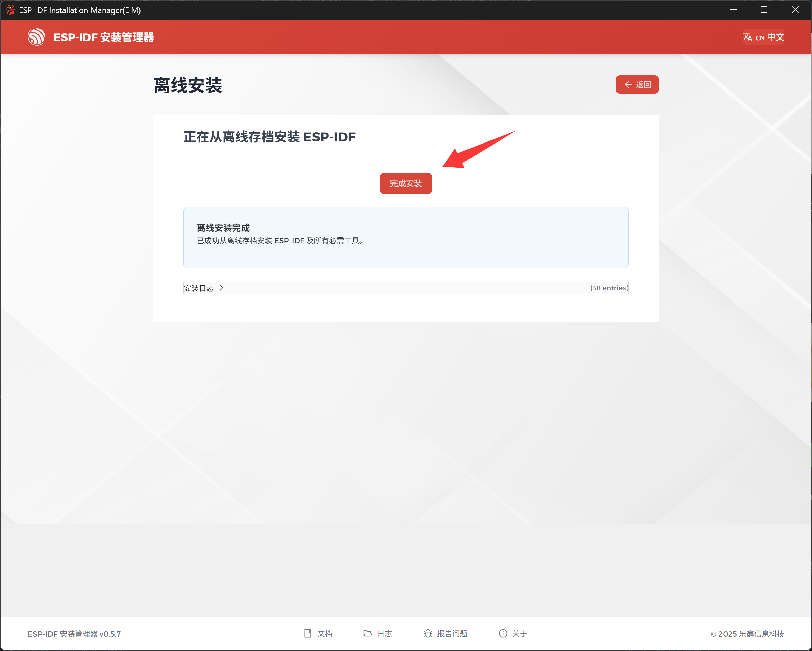Click the (38 entries) log count
Screen dimensions: 812x651
[609, 288]
